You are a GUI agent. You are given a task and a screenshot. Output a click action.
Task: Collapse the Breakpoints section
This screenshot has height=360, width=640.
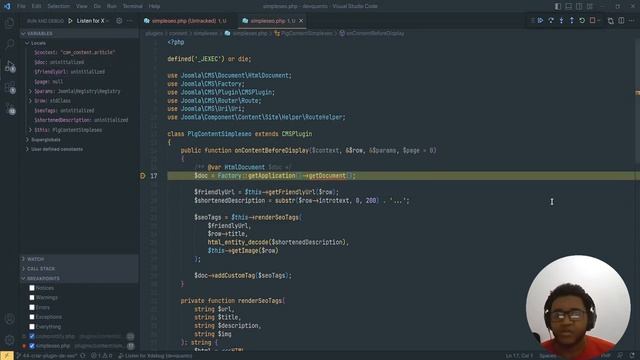click(80, 278)
